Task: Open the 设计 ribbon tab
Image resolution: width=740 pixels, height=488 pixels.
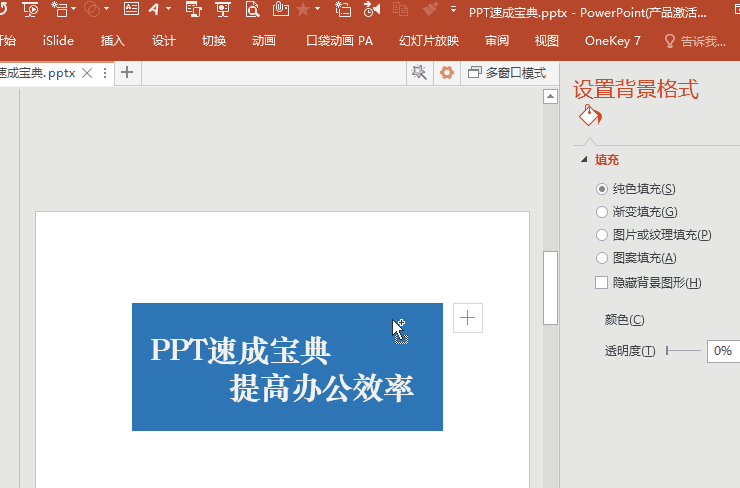Action: [x=164, y=41]
